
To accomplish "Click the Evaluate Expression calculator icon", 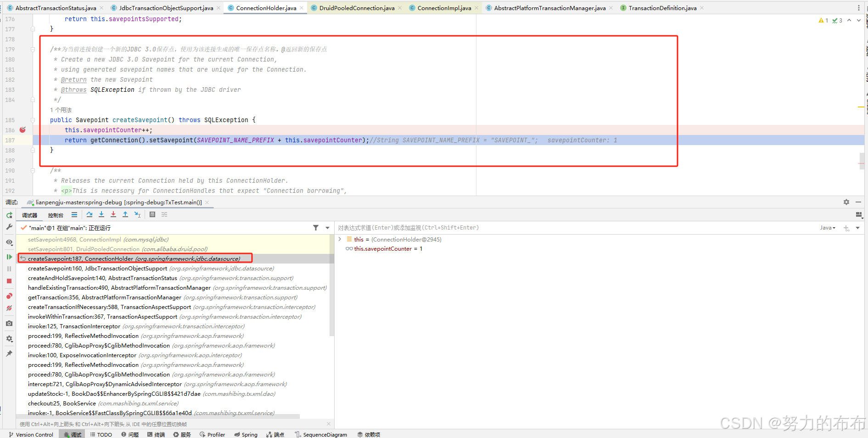I will (152, 214).
